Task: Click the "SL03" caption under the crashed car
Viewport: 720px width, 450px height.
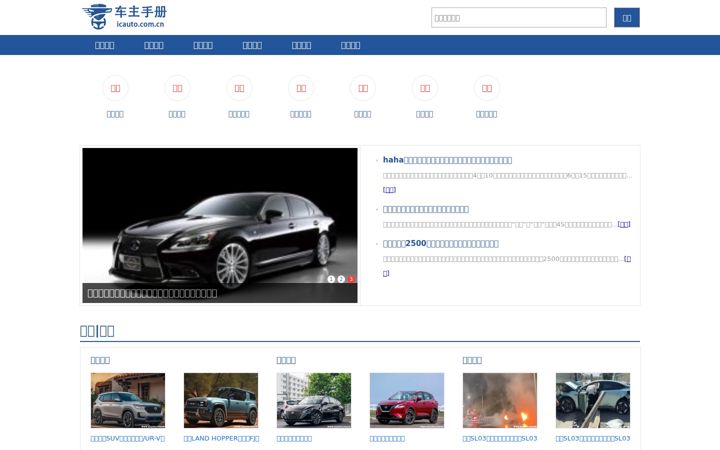Action: (593, 439)
